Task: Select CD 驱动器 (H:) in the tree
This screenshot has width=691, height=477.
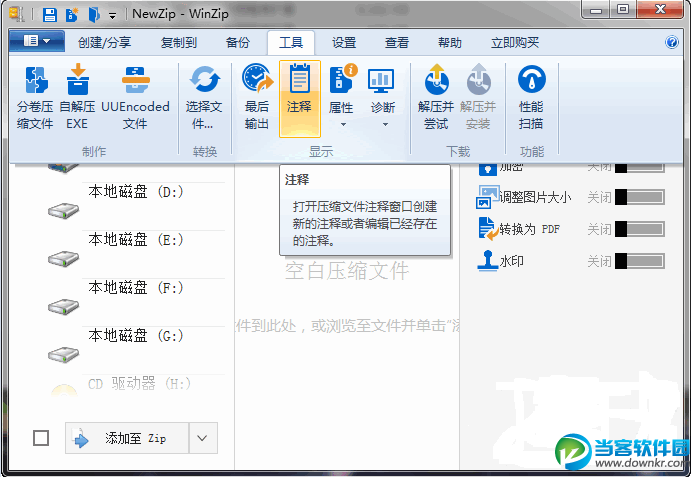Action: point(139,384)
